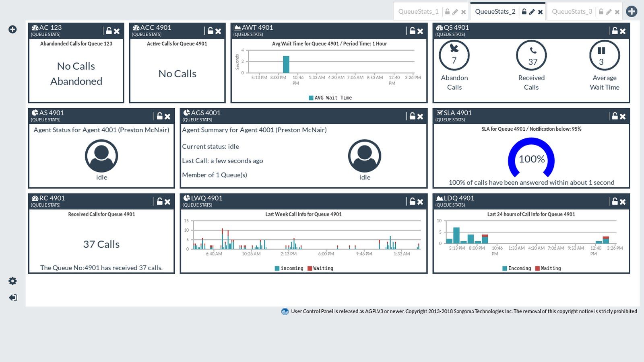Click the logout icon in left sidebar
The image size is (644, 362).
pos(13,298)
